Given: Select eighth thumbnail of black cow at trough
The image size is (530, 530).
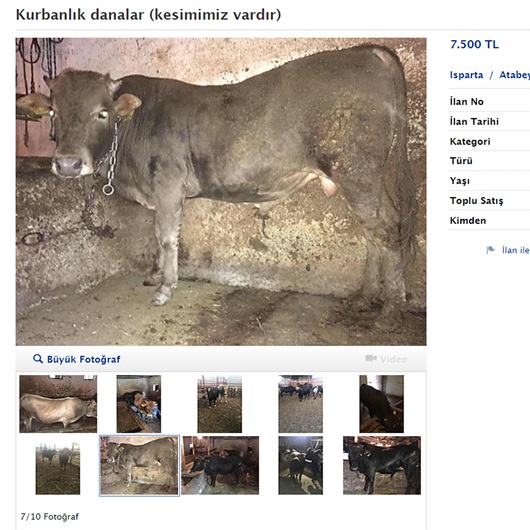Looking at the screenshot, I should [x=220, y=465].
